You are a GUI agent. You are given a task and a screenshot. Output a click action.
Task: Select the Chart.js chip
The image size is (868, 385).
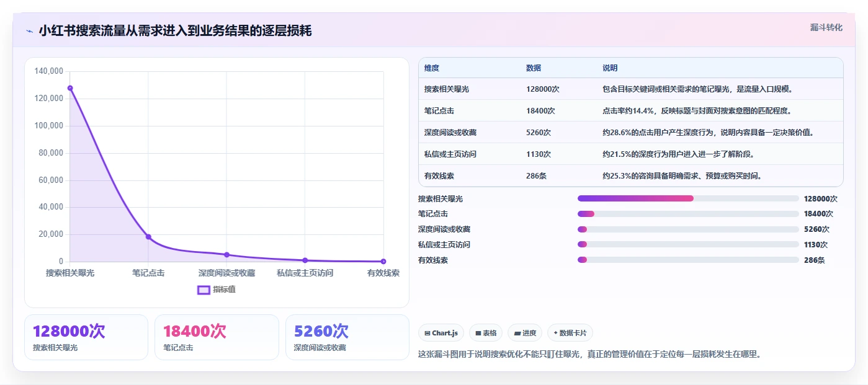tap(441, 333)
